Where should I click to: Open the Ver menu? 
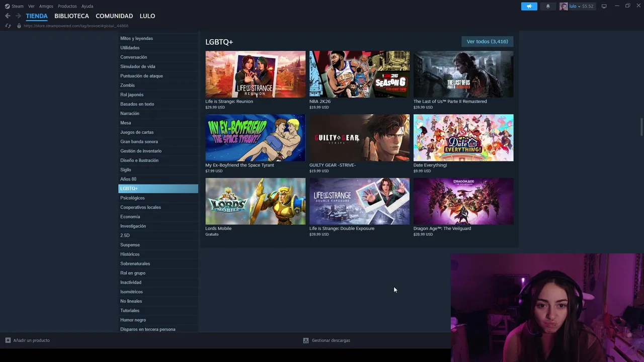[31, 6]
